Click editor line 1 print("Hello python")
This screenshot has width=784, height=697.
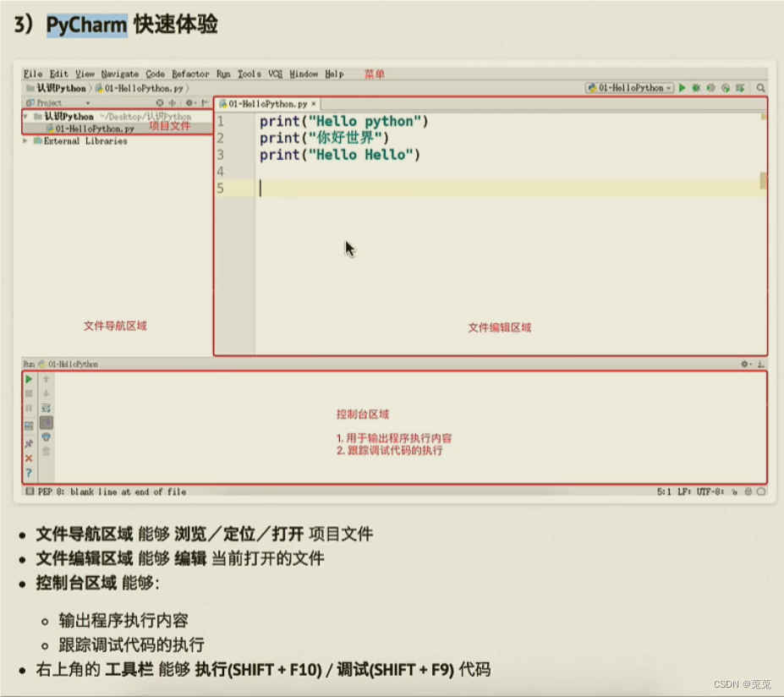pyautogui.click(x=344, y=122)
